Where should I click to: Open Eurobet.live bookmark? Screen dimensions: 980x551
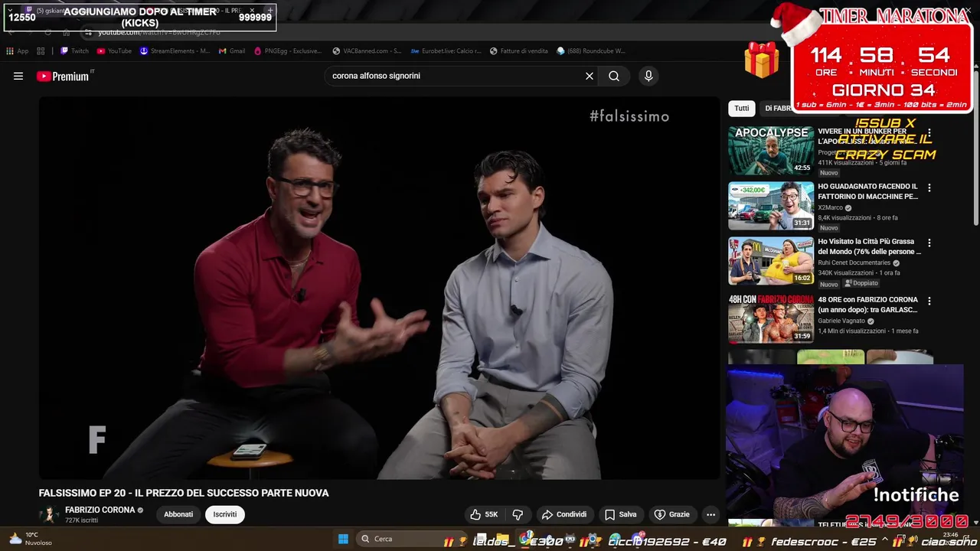point(446,51)
